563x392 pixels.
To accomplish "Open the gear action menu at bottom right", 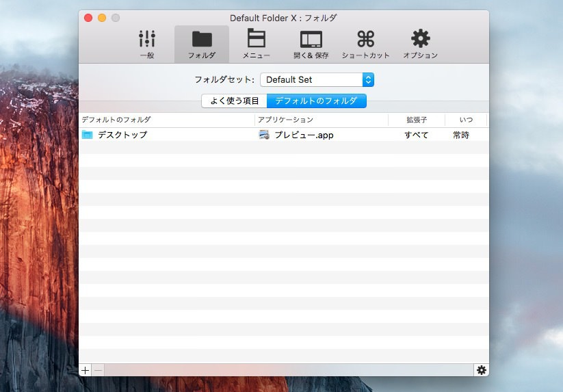I will [482, 370].
